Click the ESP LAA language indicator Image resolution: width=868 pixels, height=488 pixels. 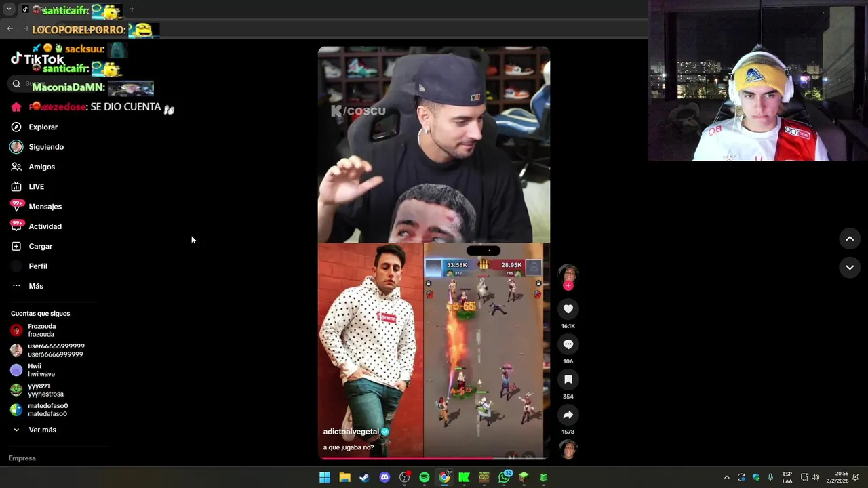[x=787, y=477]
